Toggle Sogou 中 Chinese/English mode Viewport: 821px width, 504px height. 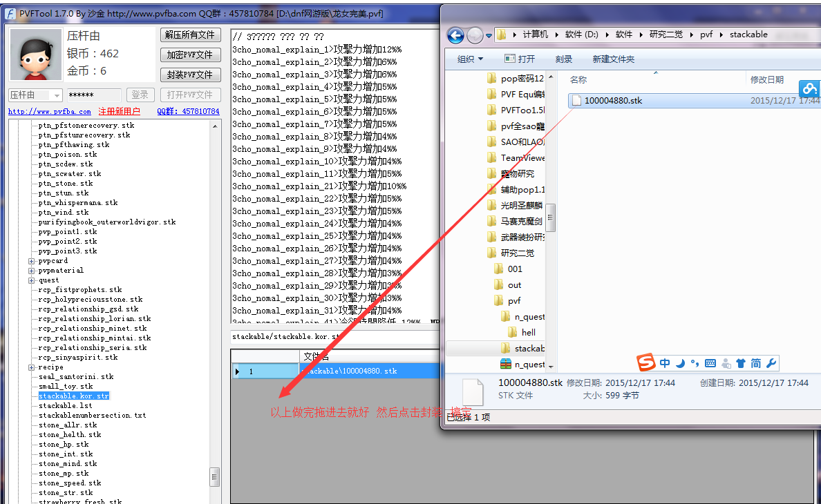pyautogui.click(x=665, y=363)
